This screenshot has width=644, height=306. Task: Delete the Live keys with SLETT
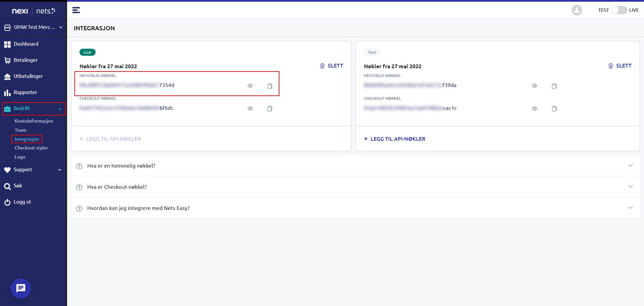(331, 66)
